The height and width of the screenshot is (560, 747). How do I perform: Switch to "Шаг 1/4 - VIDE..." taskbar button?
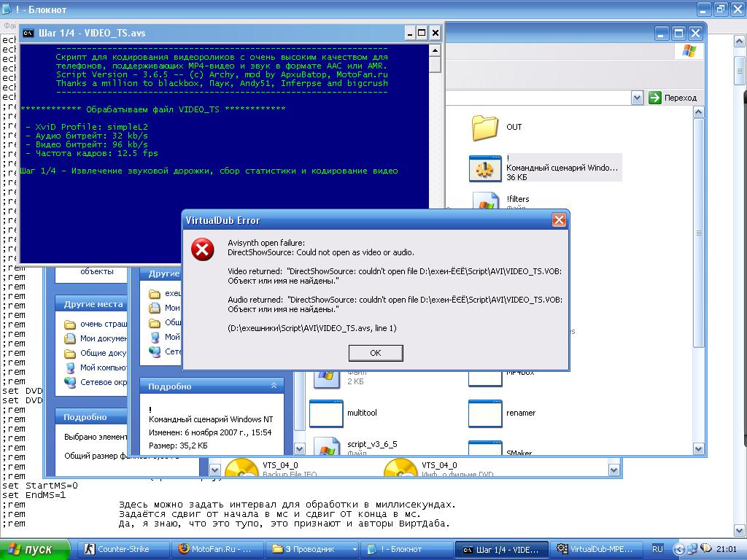(501, 549)
